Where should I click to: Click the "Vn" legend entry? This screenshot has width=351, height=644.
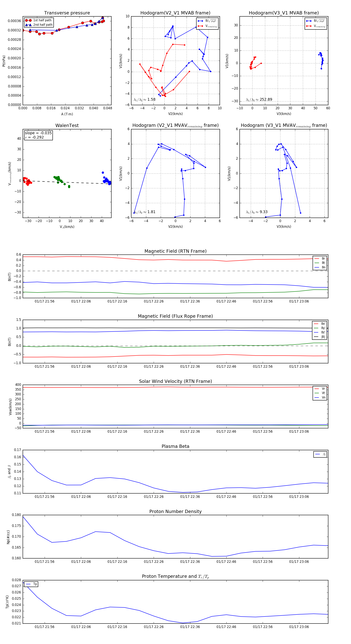pyautogui.click(x=320, y=398)
